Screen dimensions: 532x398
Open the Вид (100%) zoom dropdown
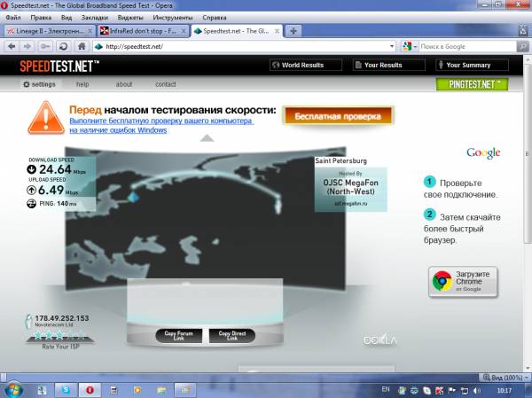(505, 378)
